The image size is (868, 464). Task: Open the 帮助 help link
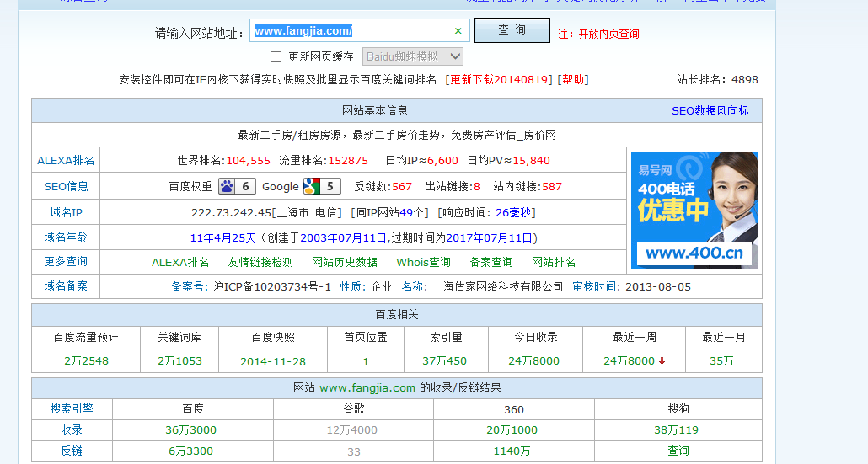pos(573,80)
